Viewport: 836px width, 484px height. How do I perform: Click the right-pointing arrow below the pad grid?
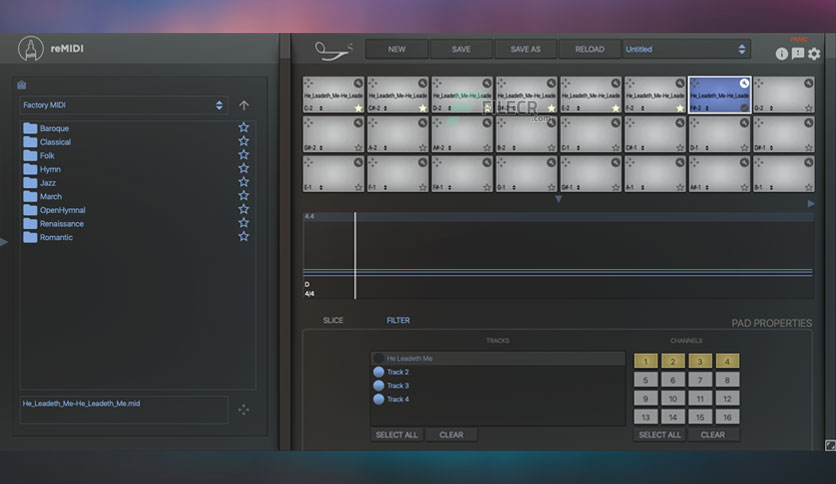point(811,204)
